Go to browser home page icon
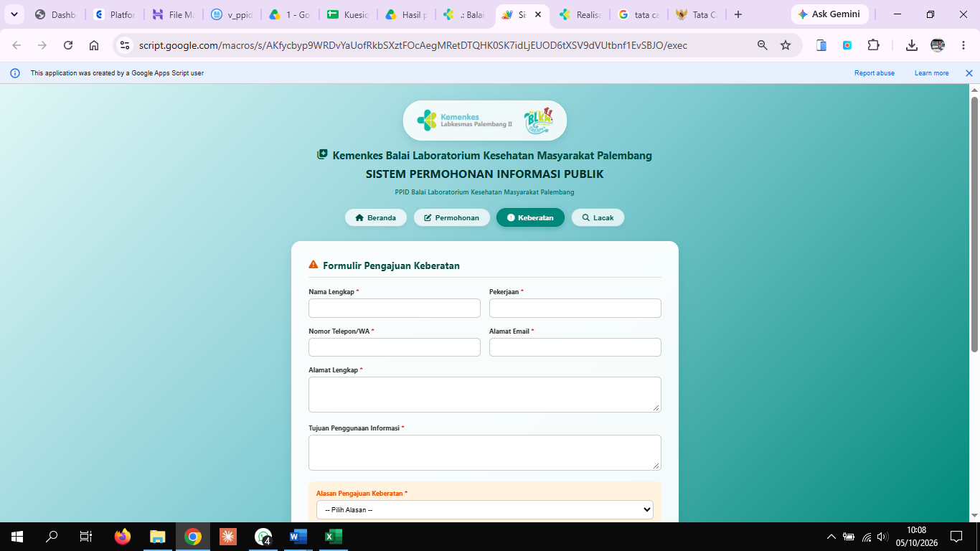 (x=94, y=45)
